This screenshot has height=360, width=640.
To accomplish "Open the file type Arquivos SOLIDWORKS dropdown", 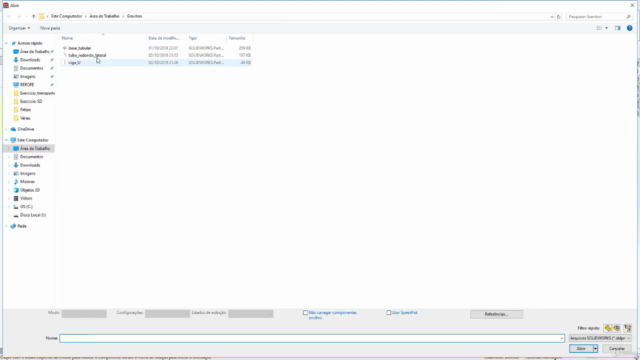I will coord(600,338).
